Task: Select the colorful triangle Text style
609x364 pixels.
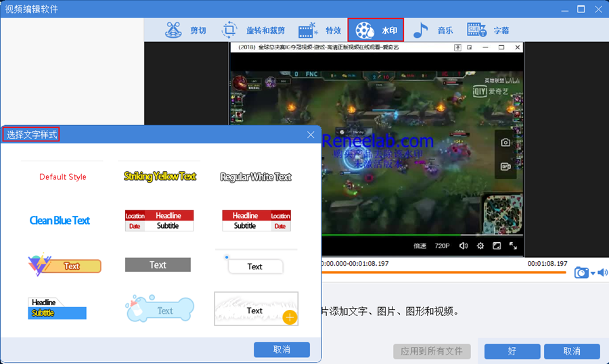Action: [64, 265]
